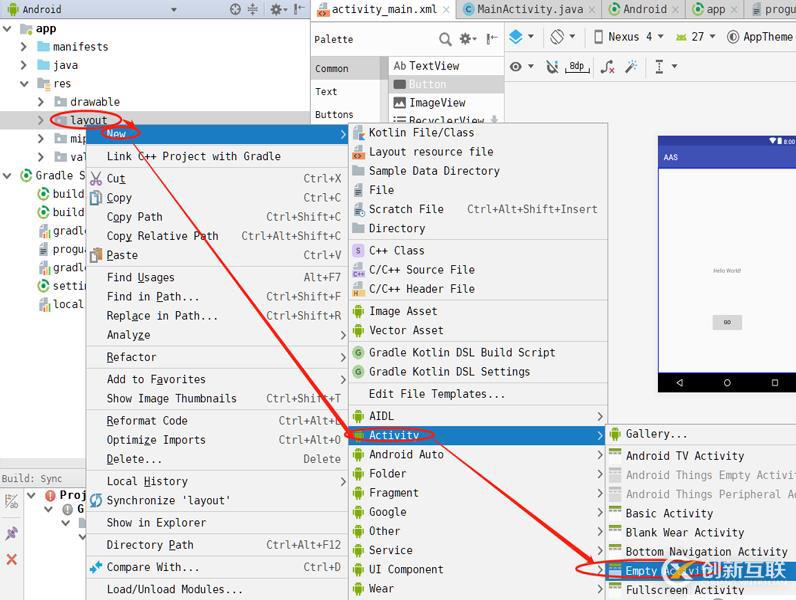Click the 8dp default margins button
The width and height of the screenshot is (796, 600).
pos(577,66)
